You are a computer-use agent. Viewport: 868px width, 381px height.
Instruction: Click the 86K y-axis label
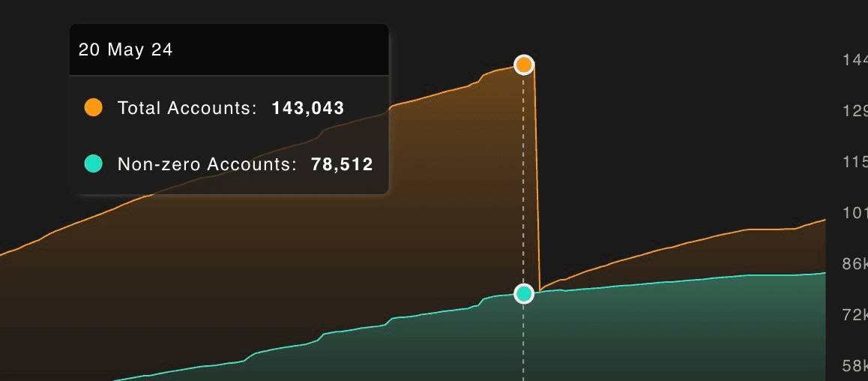point(855,263)
